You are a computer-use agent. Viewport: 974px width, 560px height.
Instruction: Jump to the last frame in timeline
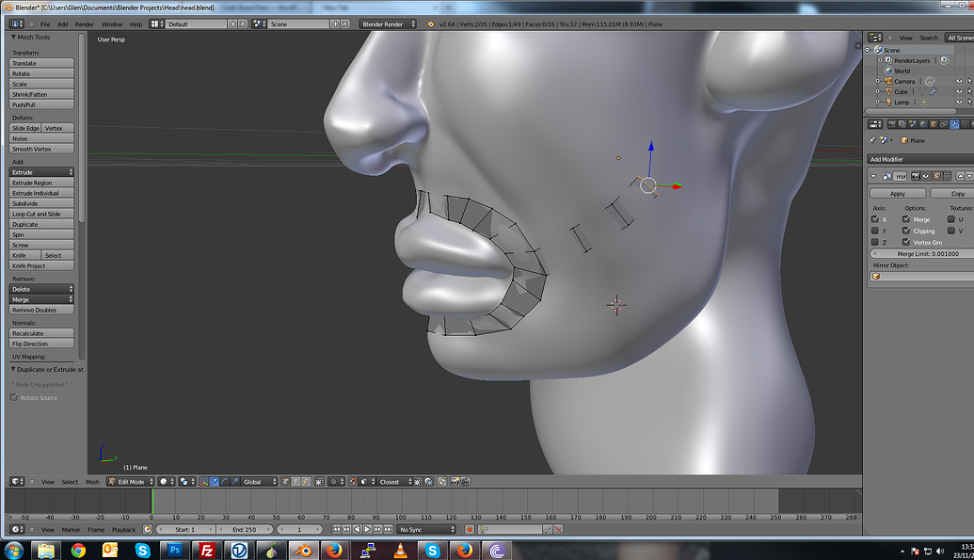point(389,530)
